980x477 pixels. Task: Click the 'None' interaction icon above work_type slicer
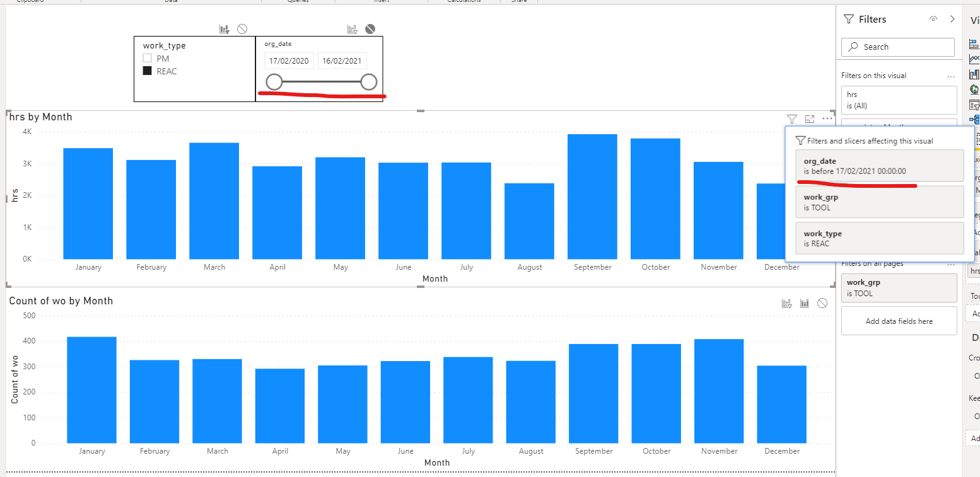[x=242, y=29]
